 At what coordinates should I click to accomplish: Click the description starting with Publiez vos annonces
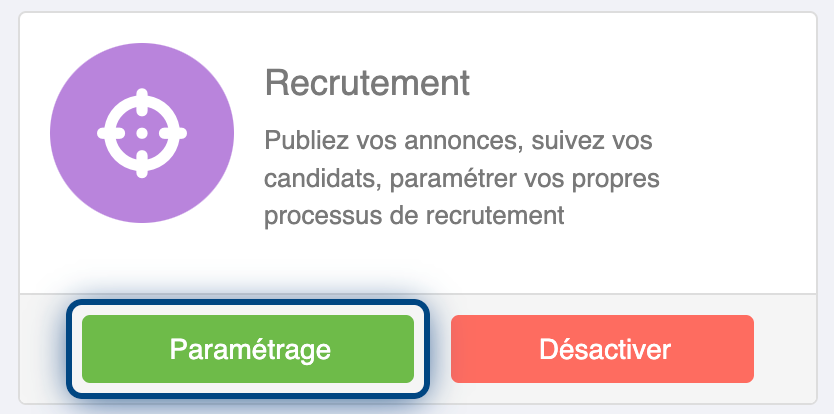point(462,178)
